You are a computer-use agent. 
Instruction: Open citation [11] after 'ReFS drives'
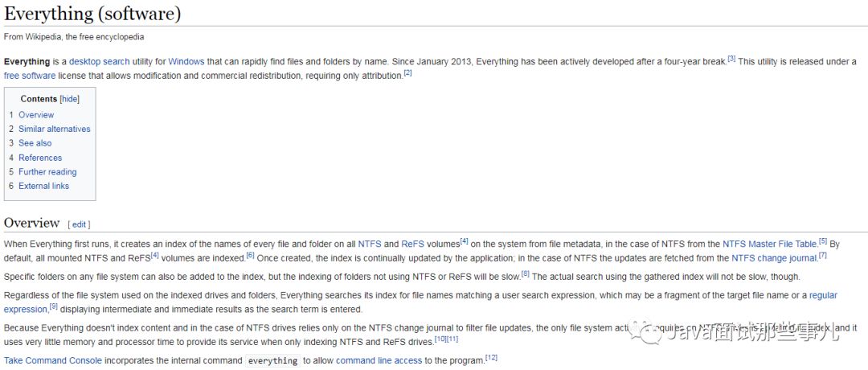tap(452, 339)
